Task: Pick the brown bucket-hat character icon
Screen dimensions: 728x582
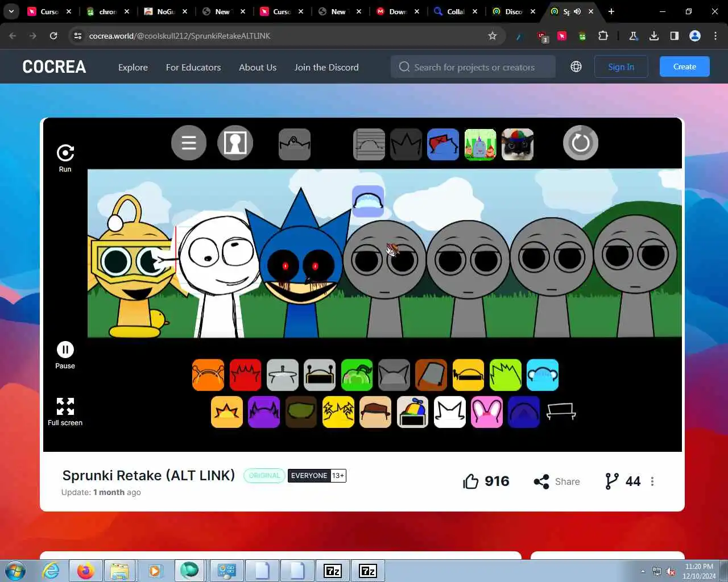Action: 431,375
